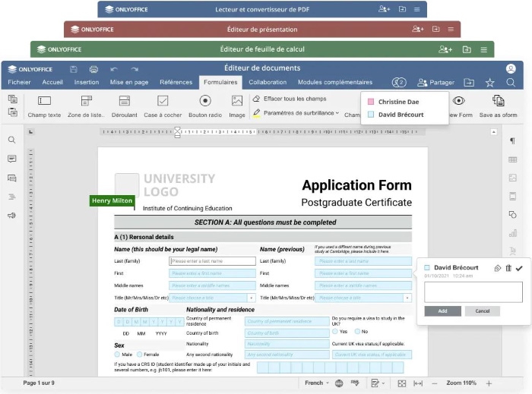Expand Paramètres de surbrillance dropdown

337,113
